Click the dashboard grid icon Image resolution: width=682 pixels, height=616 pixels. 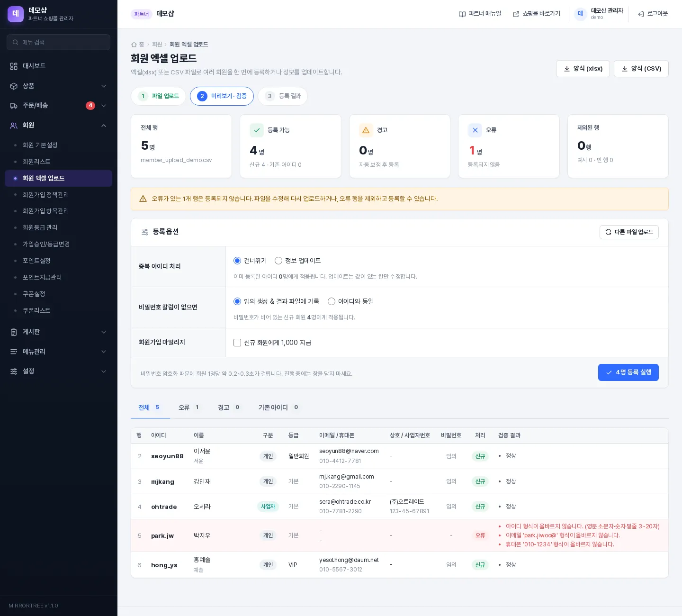pyautogui.click(x=14, y=66)
